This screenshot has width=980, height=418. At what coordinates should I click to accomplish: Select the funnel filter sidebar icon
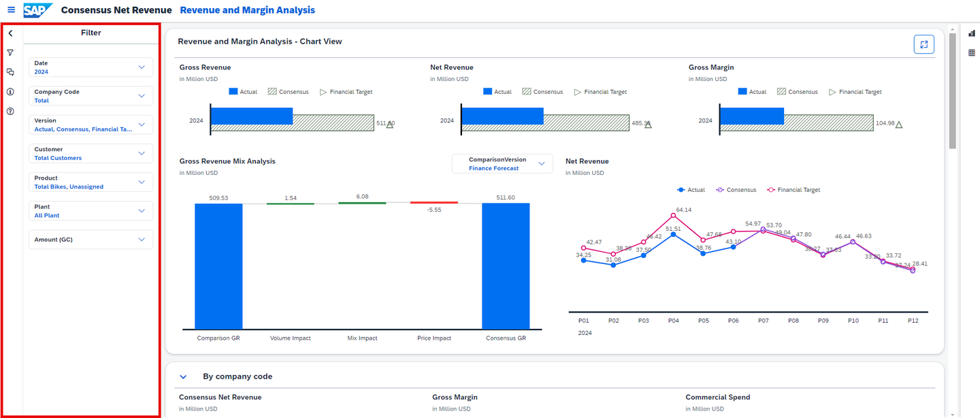point(10,52)
